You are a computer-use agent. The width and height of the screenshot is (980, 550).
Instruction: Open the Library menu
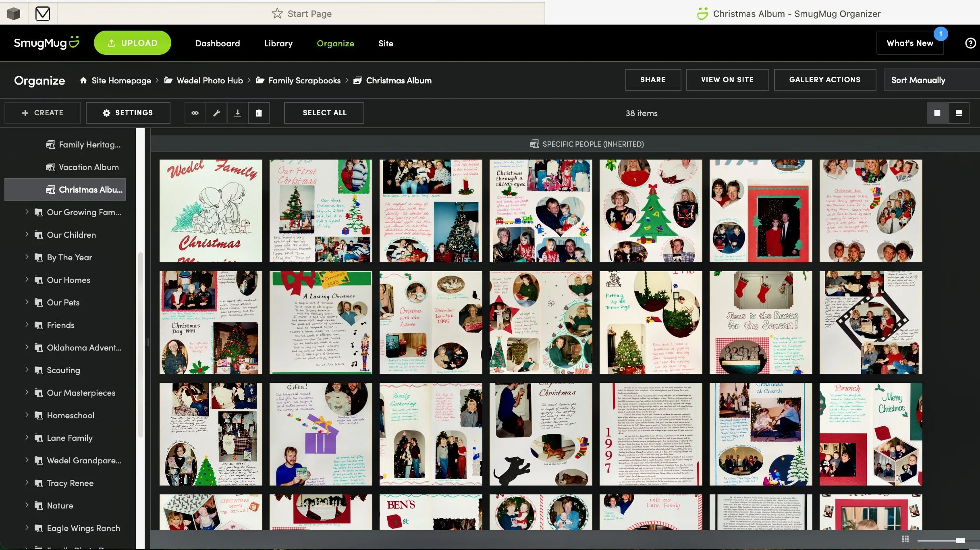point(278,43)
